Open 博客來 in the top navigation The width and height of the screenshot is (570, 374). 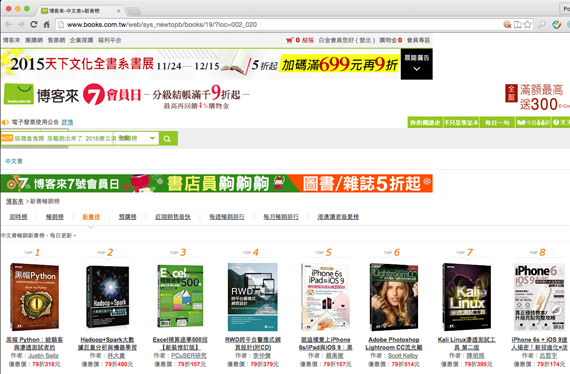(x=12, y=40)
